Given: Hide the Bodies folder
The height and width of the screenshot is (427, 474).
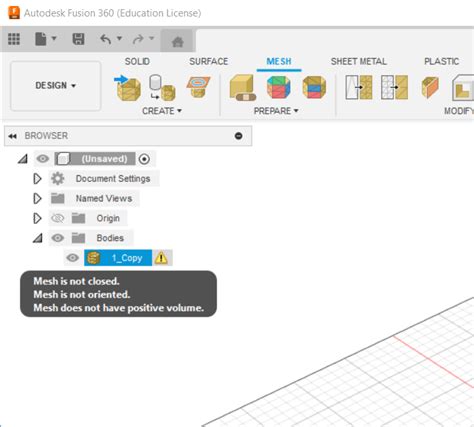Looking at the screenshot, I should point(58,238).
